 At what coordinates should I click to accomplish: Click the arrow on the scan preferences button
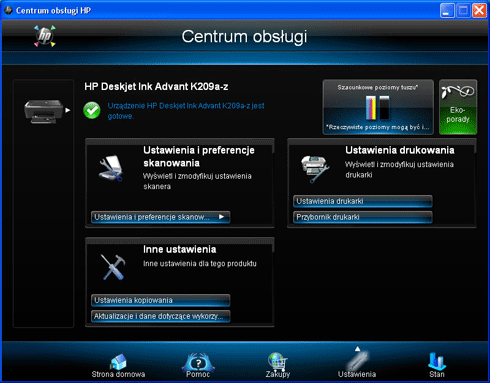coord(221,217)
